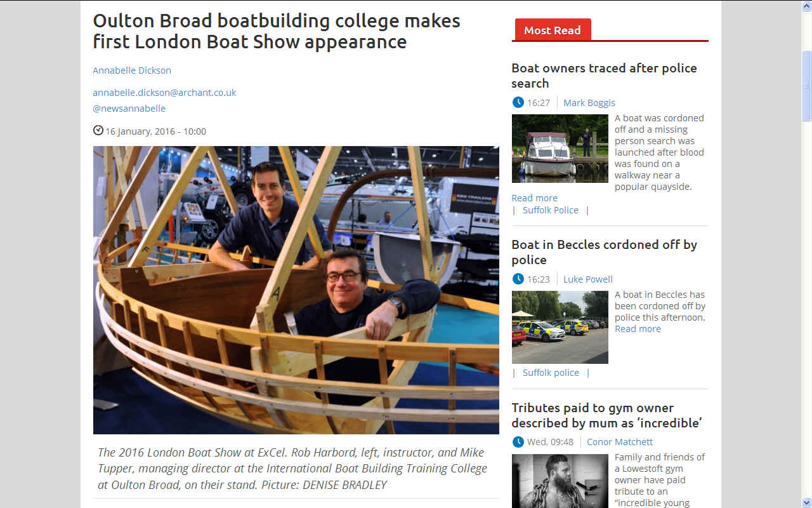Click the clock icon beside 16:23
This screenshot has height=508, width=812.
tap(518, 279)
